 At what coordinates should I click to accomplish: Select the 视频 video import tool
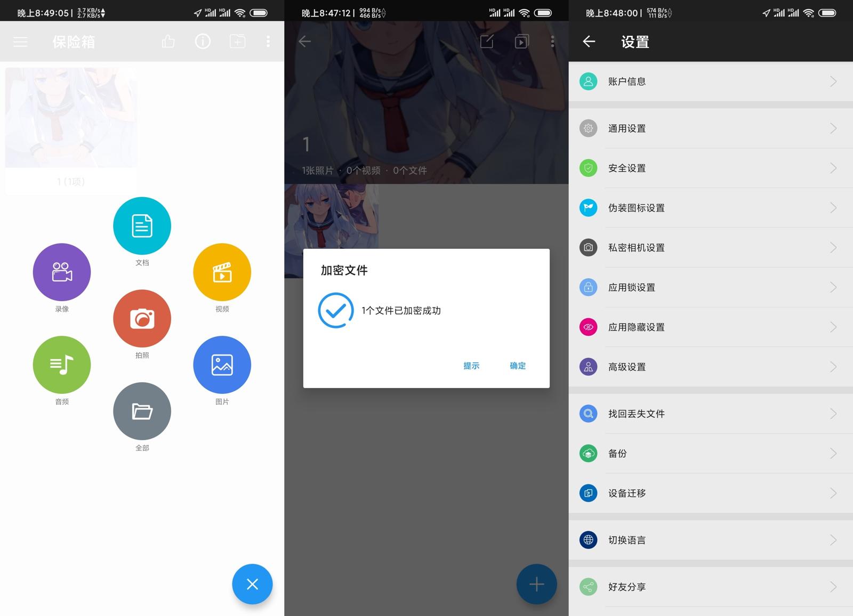click(222, 272)
